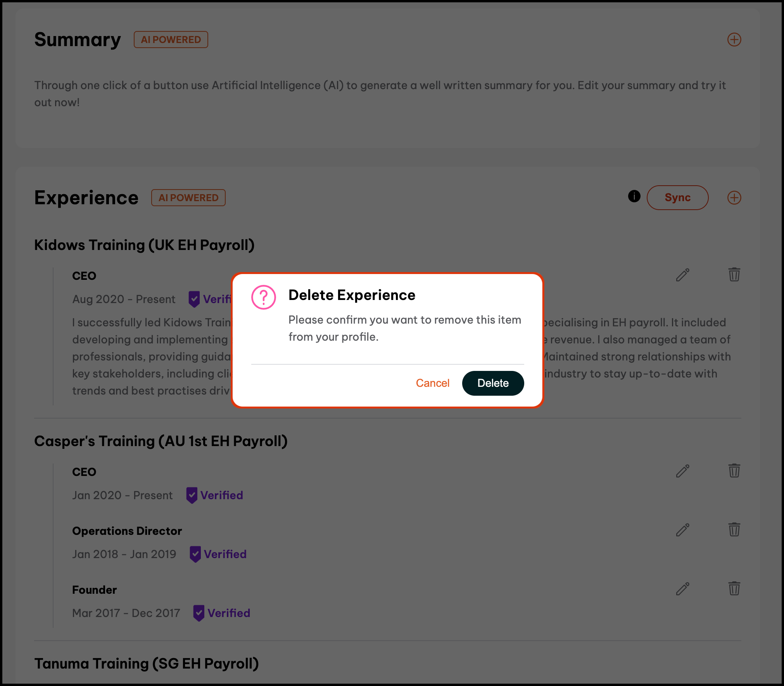Click the question mark dialog icon
This screenshot has height=686, width=784.
264,297
